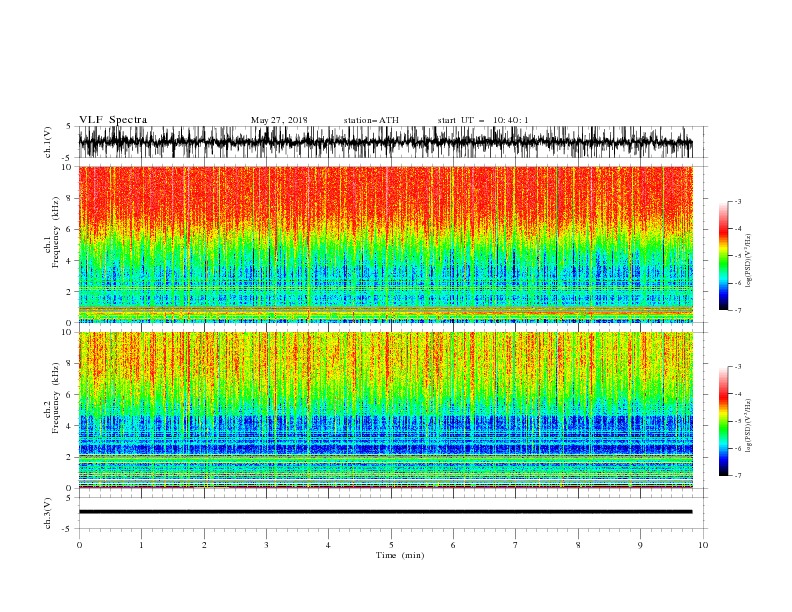Select the "start UT = 10:40:1" header text
This screenshot has width=792, height=612.
[x=483, y=120]
